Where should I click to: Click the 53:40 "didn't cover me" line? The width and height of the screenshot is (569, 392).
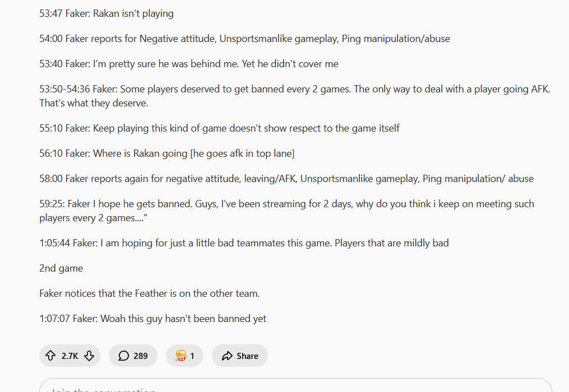pyautogui.click(x=189, y=64)
